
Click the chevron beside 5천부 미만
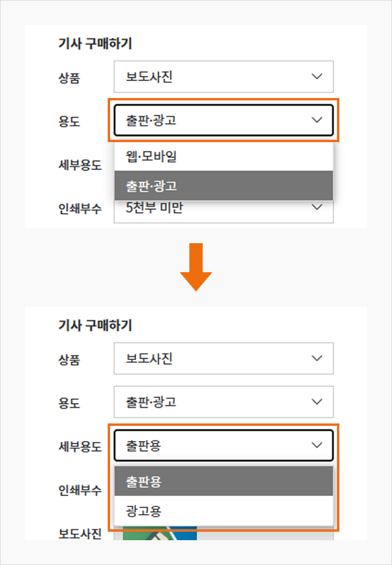point(317,207)
